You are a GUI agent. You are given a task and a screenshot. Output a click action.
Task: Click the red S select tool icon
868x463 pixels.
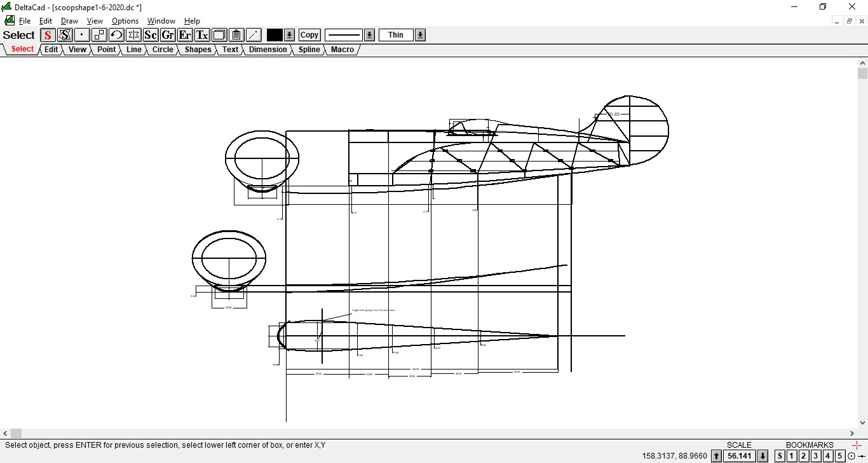[x=48, y=35]
